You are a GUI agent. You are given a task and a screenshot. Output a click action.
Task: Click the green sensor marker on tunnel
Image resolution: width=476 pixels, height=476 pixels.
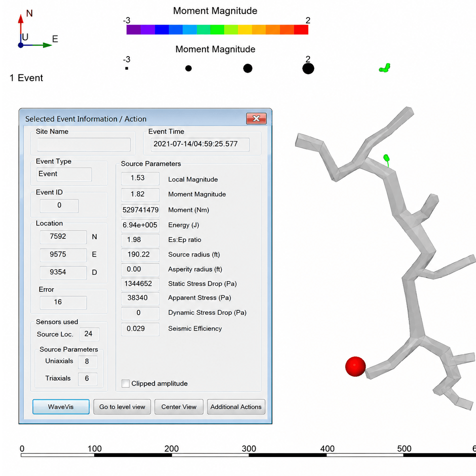click(387, 159)
